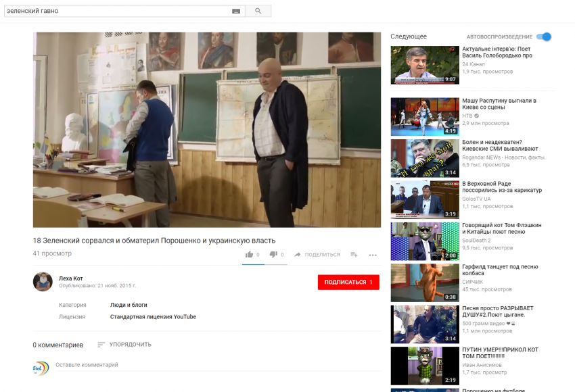575x392 pixels.
Task: Open the Верховной Раде video thumbnail
Action: (x=425, y=199)
